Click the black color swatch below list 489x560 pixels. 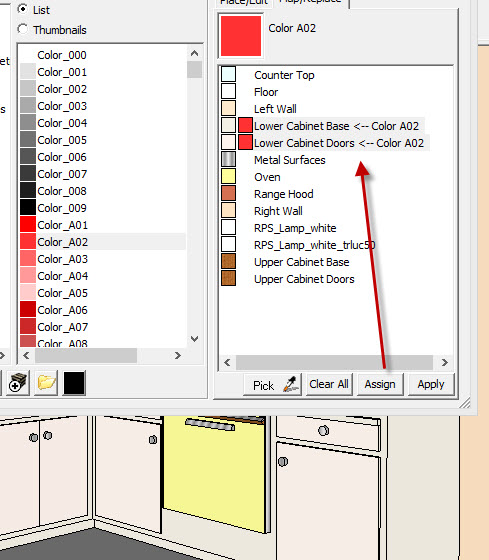click(x=74, y=383)
